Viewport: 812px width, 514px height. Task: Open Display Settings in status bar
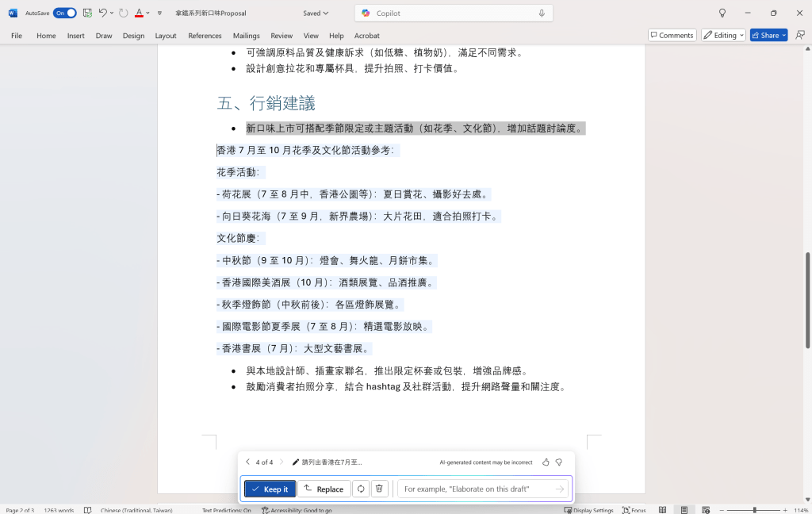pos(588,510)
